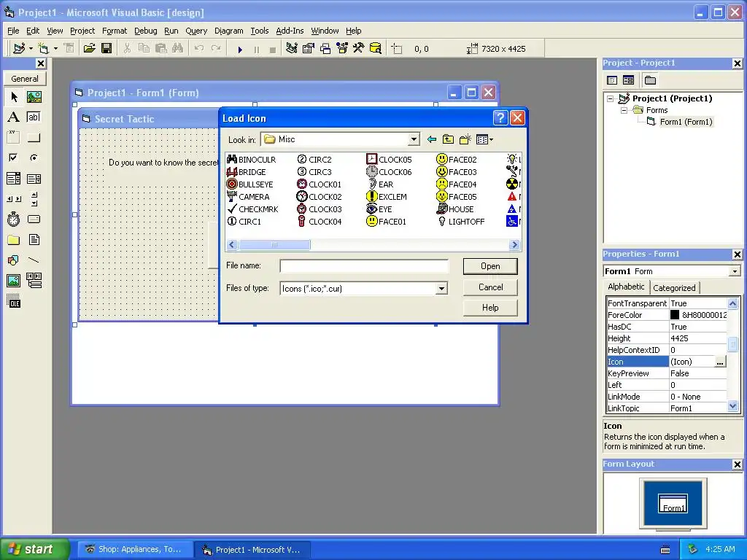Open Add Form dropdown arrow in toolbar
Image resolution: width=747 pixels, height=560 pixels.
55,48
